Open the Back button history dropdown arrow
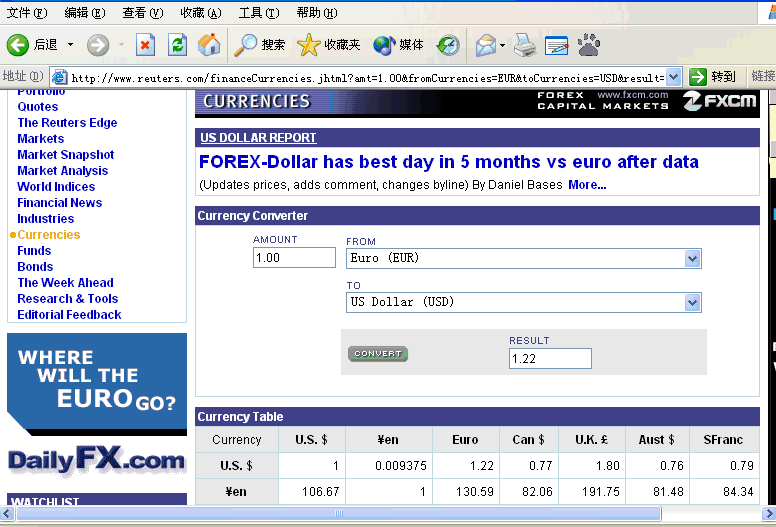 click(70, 45)
